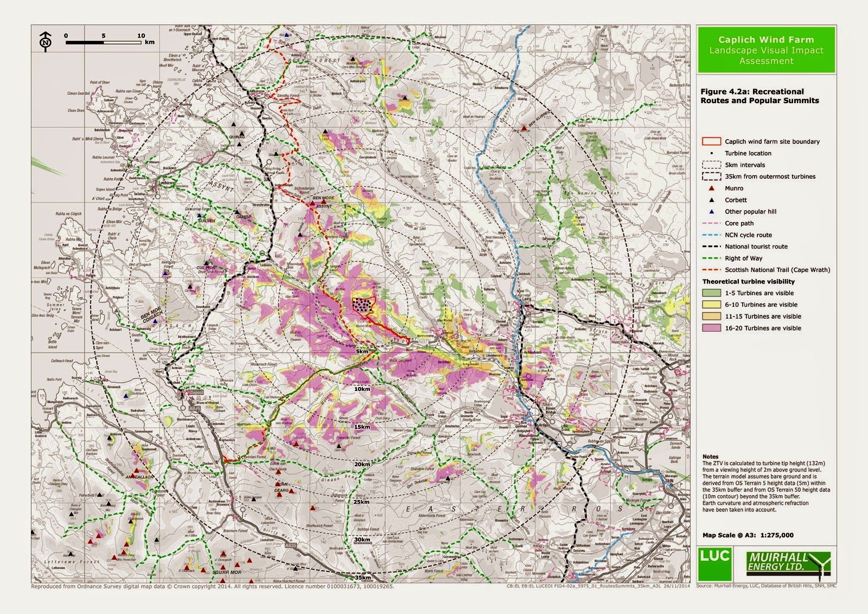Click the LUC logo
The image size is (868, 614).
coord(716,564)
